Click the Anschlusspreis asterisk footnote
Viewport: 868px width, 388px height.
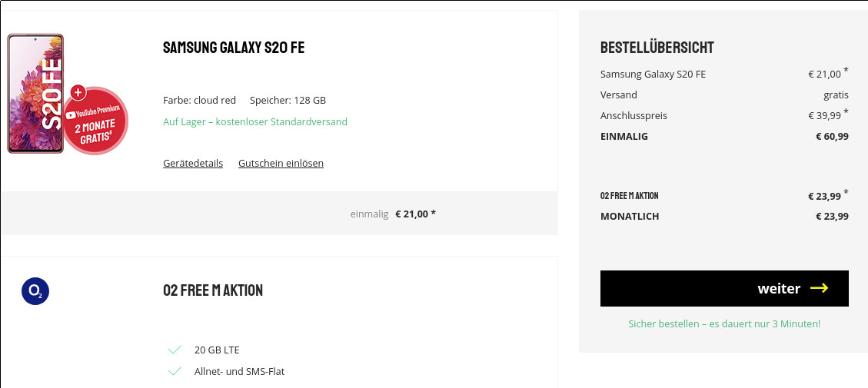click(846, 111)
